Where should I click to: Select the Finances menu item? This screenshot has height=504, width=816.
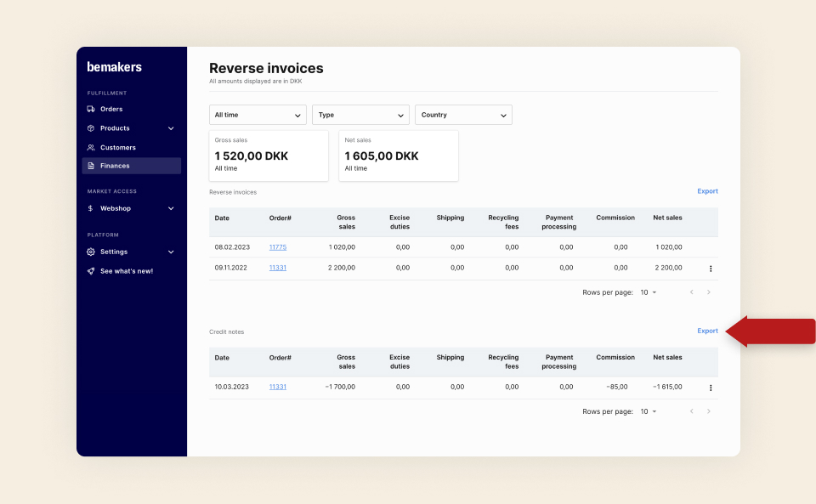click(131, 166)
